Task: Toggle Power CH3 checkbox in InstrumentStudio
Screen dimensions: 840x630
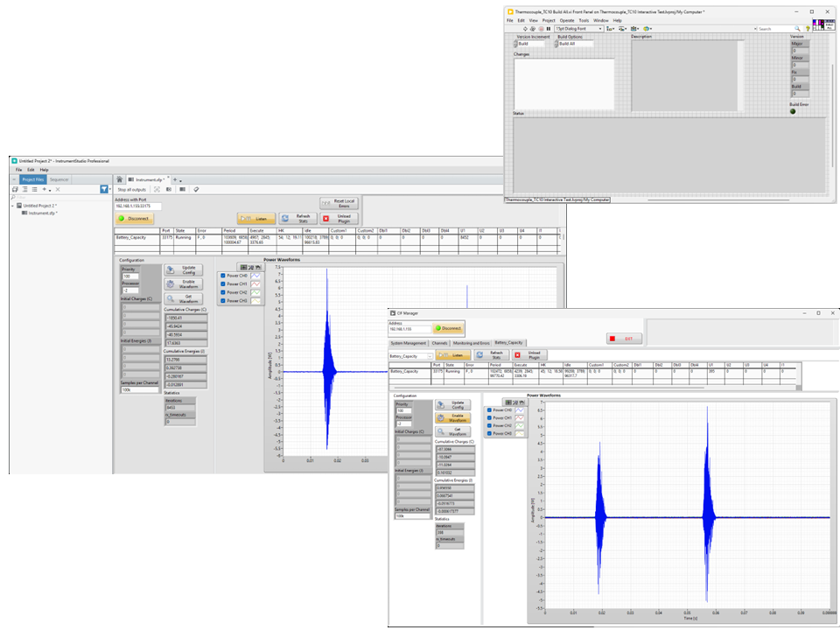Action: pyautogui.click(x=223, y=301)
